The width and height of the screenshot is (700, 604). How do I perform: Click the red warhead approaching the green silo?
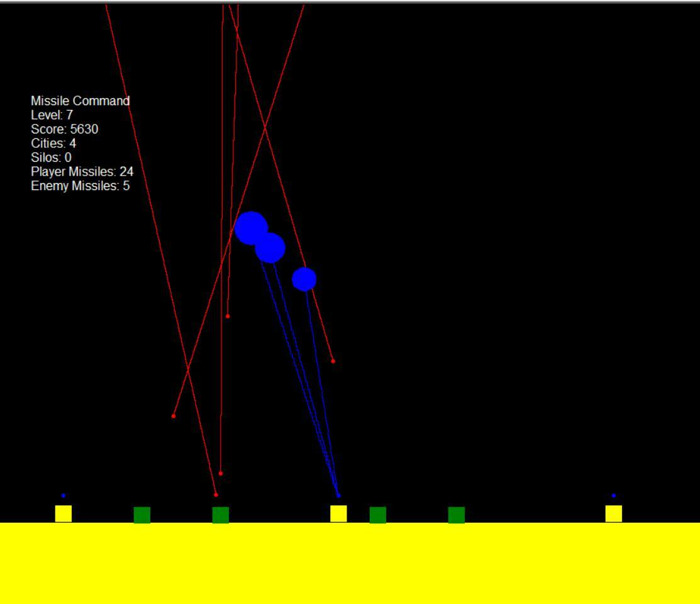click(216, 495)
